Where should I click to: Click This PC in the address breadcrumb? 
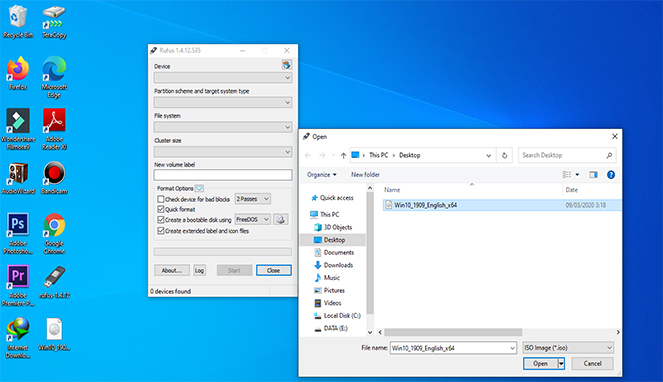tap(378, 155)
